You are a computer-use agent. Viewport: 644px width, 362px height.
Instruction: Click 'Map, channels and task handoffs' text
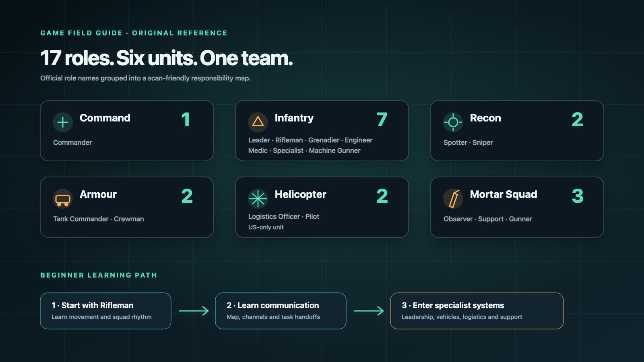[273, 317]
